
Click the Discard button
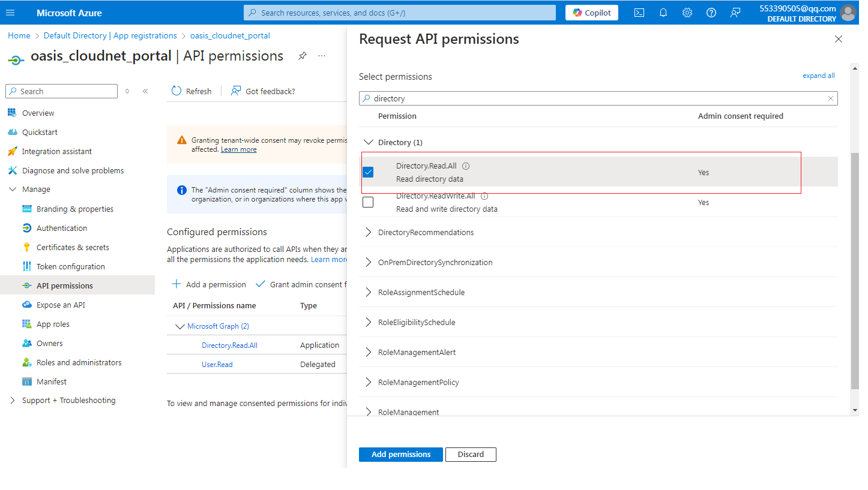tap(471, 455)
